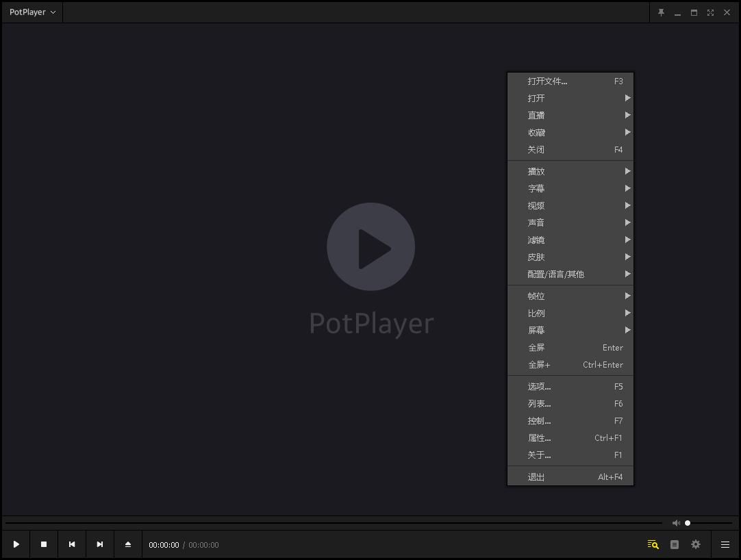The image size is (741, 560).
Task: Go to next track button
Action: [x=100, y=544]
